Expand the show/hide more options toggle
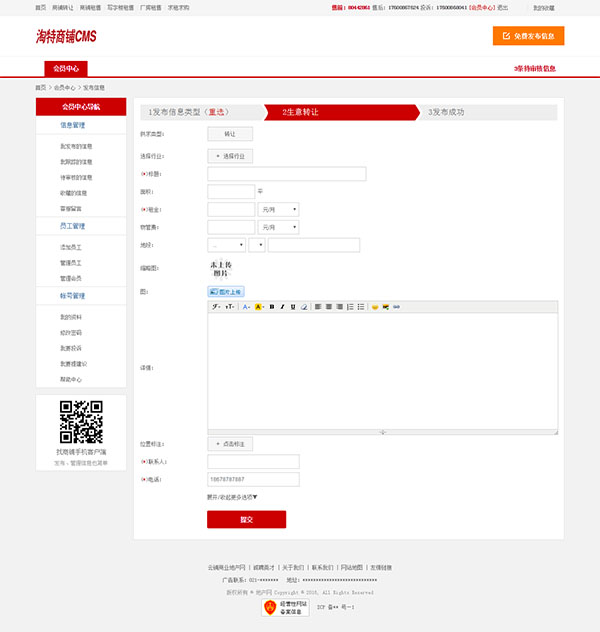 tap(232, 497)
